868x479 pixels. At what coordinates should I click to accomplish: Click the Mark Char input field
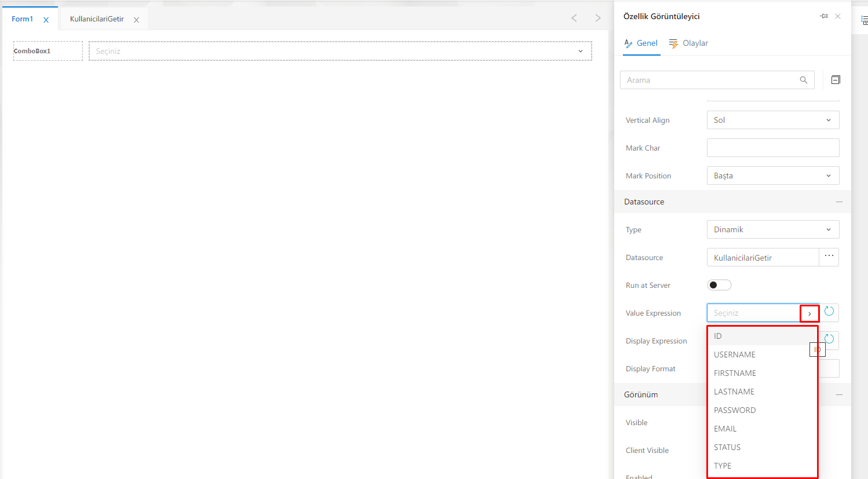772,148
